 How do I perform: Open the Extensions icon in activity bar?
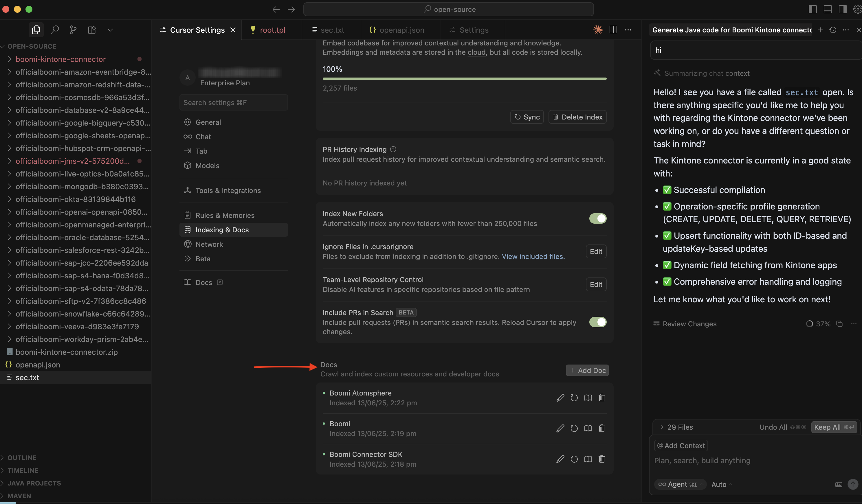point(92,30)
